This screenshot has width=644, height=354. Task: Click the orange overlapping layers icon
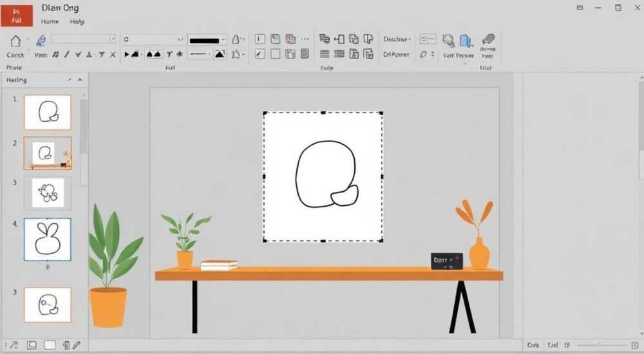(290, 39)
